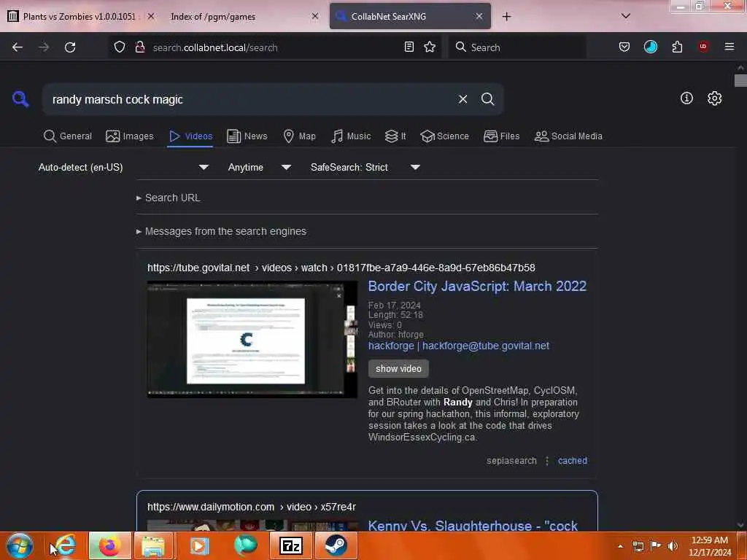Viewport: 747px width, 560px height.
Task: Click the volume speaker tray icon
Action: (x=673, y=546)
